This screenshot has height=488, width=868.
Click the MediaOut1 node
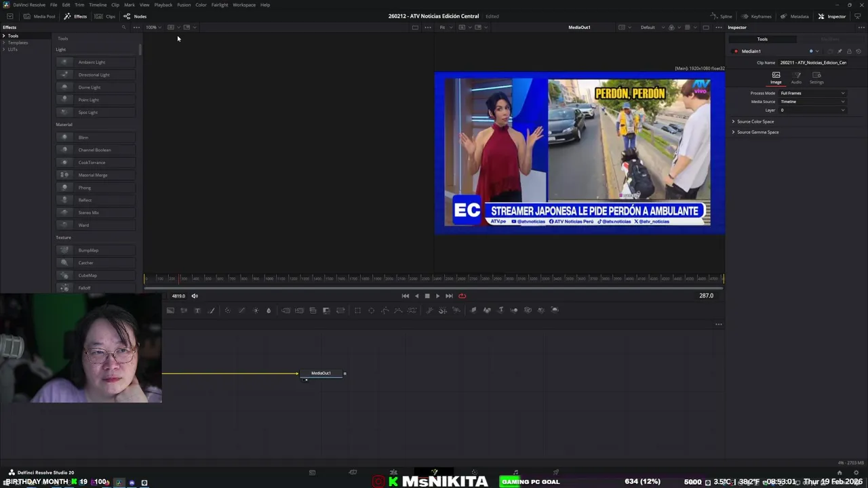(321, 373)
